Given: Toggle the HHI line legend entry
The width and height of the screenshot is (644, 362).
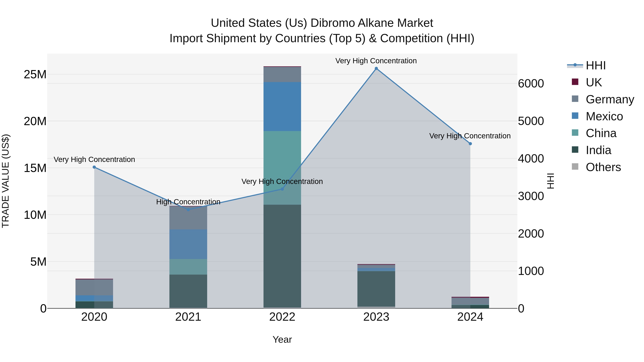Looking at the screenshot, I should (586, 65).
